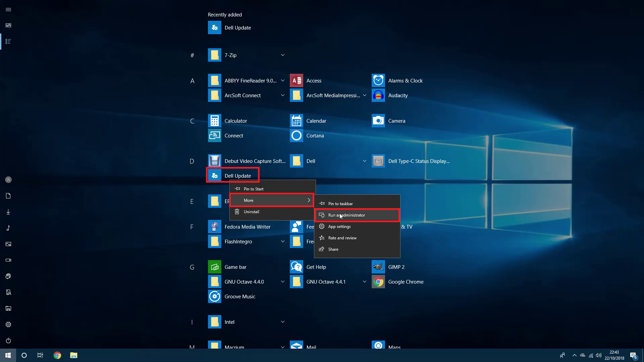Expand the GNU Octave 4.4.1 folder
The width and height of the screenshot is (644, 362).
click(x=364, y=282)
